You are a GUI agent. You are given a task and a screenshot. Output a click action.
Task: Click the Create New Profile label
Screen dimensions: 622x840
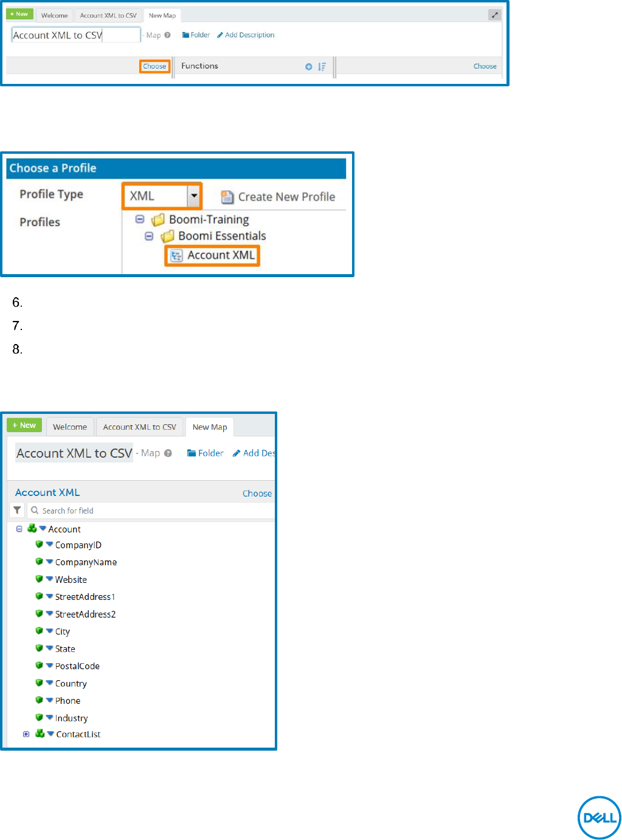point(286,197)
